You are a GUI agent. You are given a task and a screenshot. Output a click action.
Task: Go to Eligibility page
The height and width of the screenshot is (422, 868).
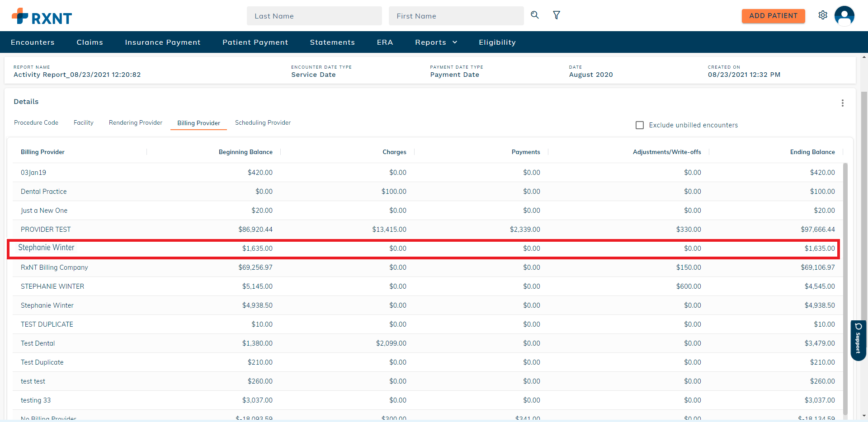[x=497, y=42]
